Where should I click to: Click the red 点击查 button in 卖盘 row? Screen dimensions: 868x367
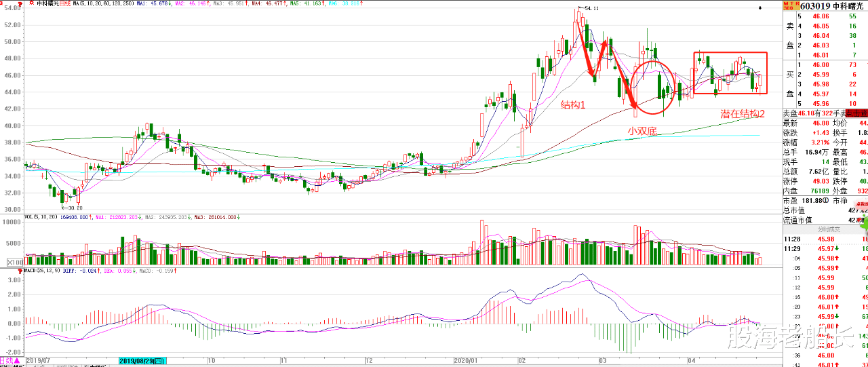(858, 114)
